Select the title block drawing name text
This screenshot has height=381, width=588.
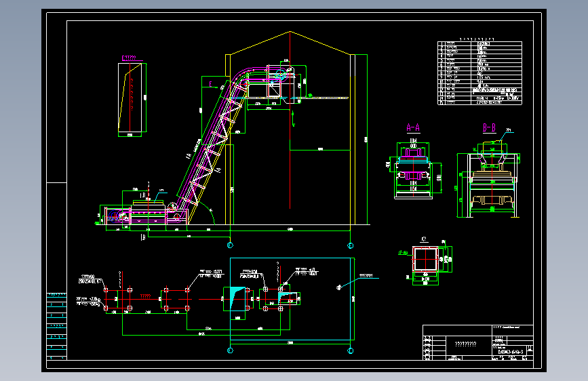(x=465, y=344)
